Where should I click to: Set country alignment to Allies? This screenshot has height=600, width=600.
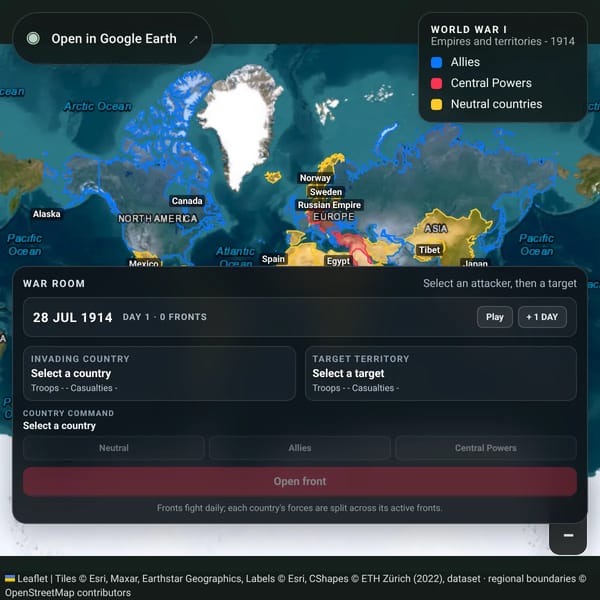[x=300, y=448]
